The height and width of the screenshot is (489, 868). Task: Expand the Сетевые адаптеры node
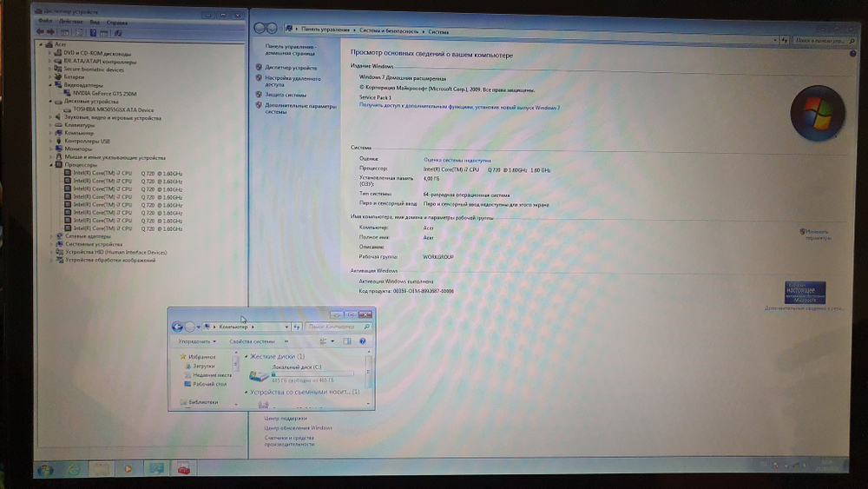tap(51, 236)
